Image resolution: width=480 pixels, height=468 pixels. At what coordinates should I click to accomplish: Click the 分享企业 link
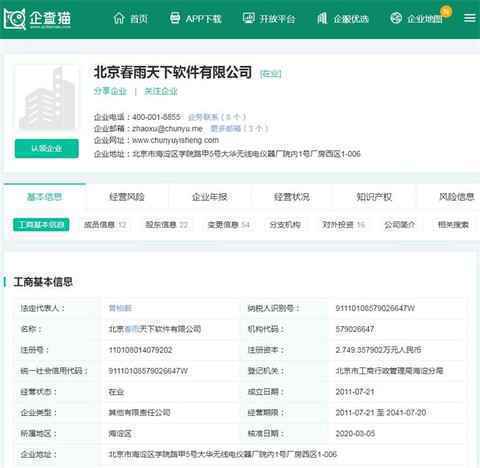click(110, 91)
